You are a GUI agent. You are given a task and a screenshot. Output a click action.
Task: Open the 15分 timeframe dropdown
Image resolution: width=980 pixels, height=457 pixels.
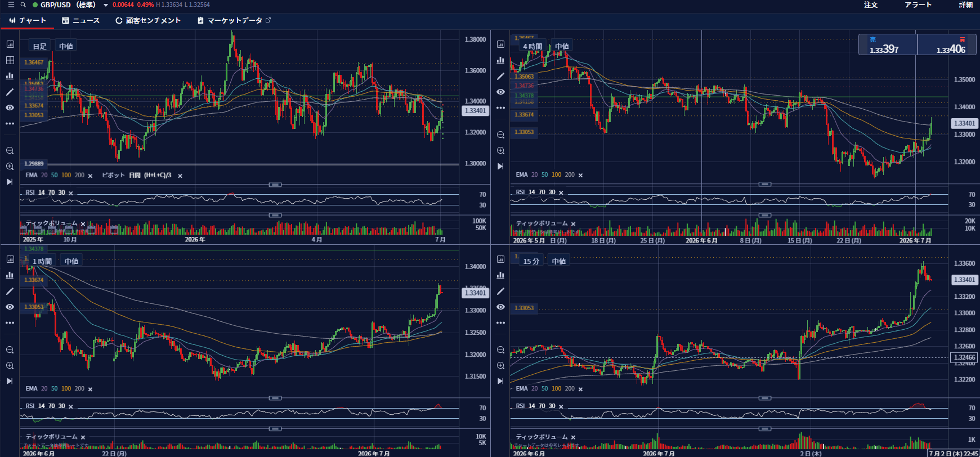(531, 261)
